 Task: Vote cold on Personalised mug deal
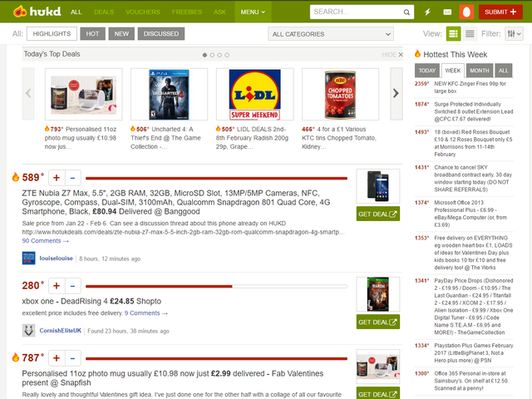pyautogui.click(x=72, y=358)
